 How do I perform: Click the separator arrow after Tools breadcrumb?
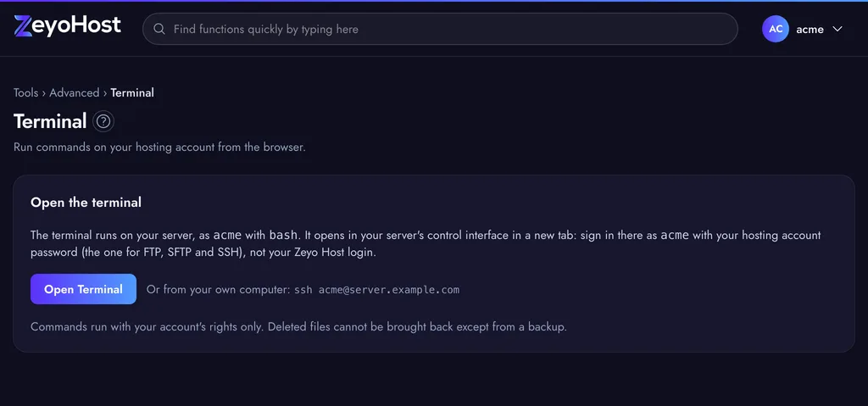(44, 92)
